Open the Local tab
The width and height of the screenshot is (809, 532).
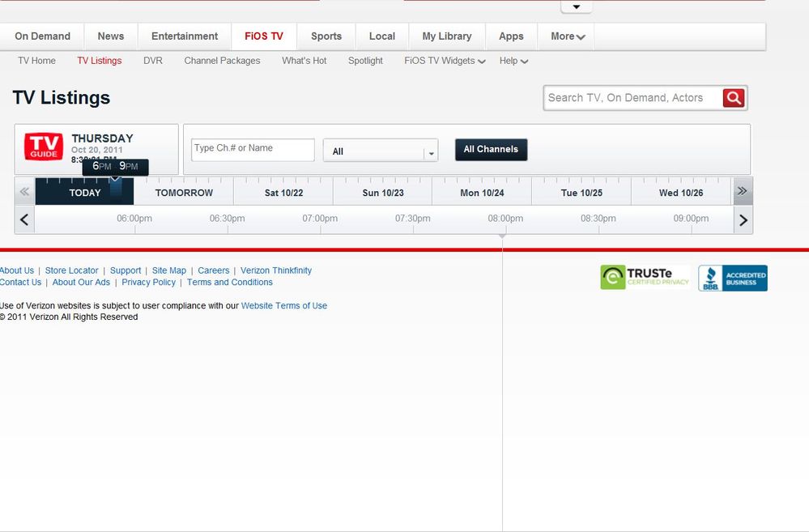point(381,36)
